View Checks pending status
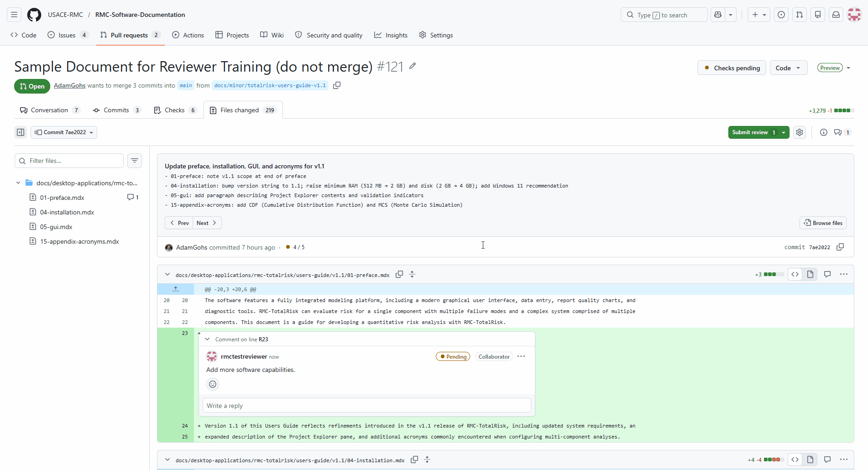 [x=732, y=68]
